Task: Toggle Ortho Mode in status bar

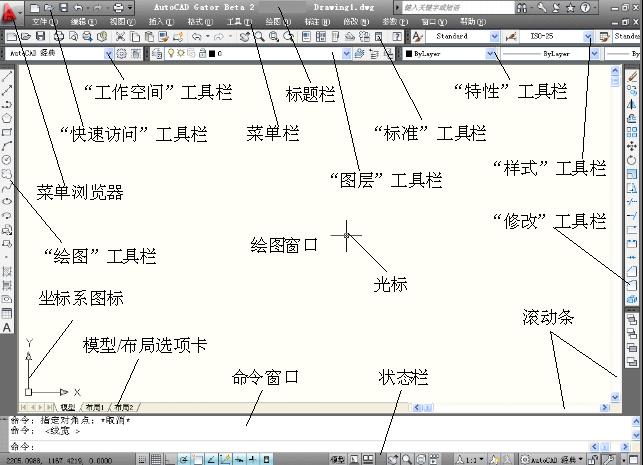Action: [x=169, y=460]
